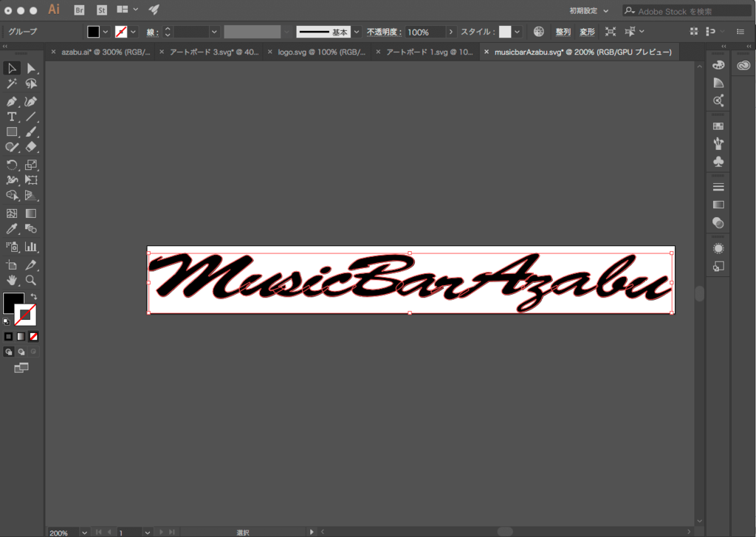
Task: Adjust stroke weight stepper arrows
Action: (x=168, y=32)
